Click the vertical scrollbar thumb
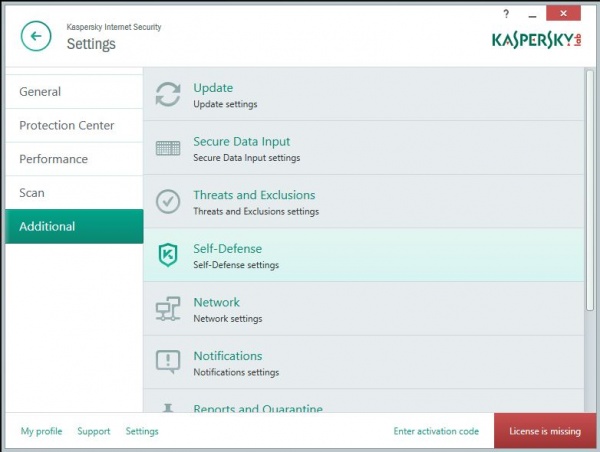The image size is (600, 452). pos(590,190)
